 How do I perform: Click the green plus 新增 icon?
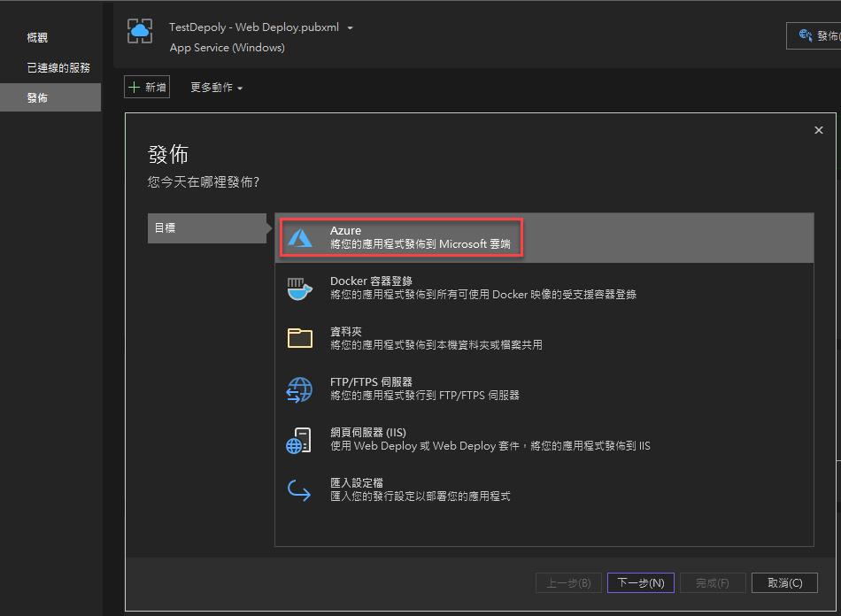pyautogui.click(x=135, y=87)
